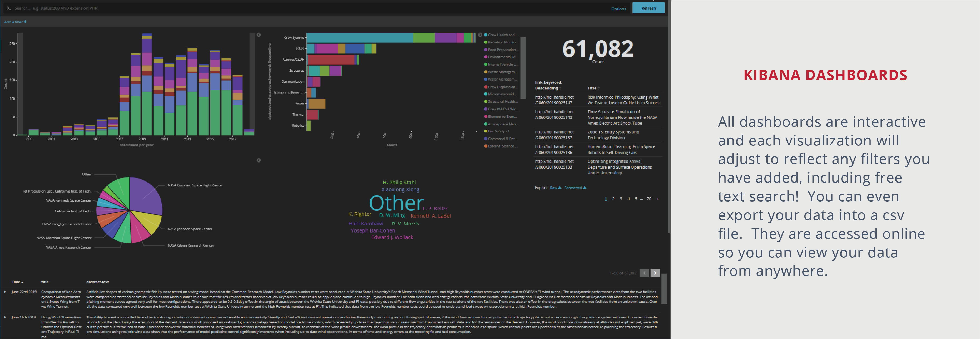980x339 pixels.
Task: Click Fire Safety v1 legend entry
Action: tap(497, 131)
